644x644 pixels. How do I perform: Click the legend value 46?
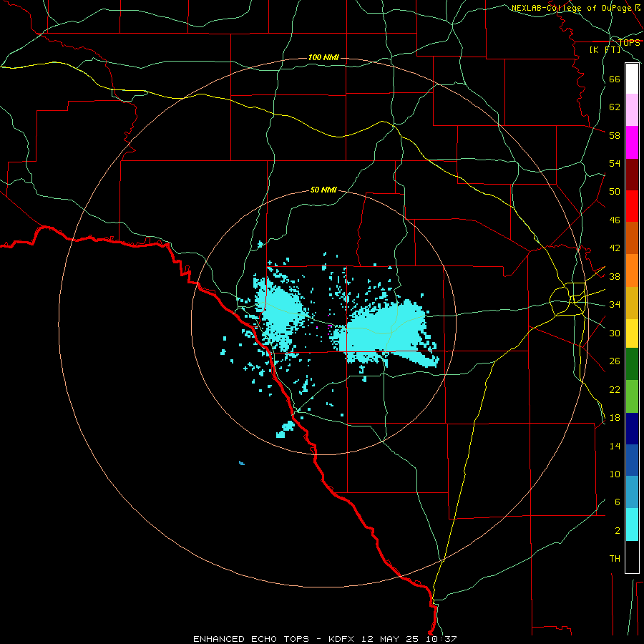pos(615,220)
